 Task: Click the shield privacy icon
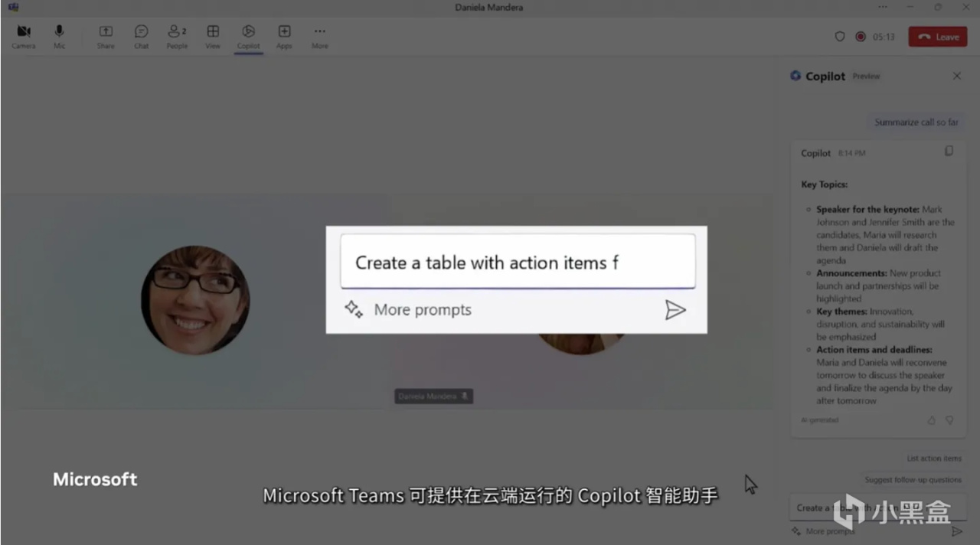(x=840, y=37)
